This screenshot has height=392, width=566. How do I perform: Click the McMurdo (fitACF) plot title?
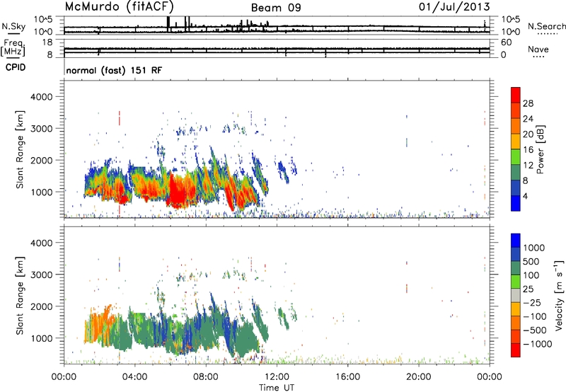click(119, 7)
